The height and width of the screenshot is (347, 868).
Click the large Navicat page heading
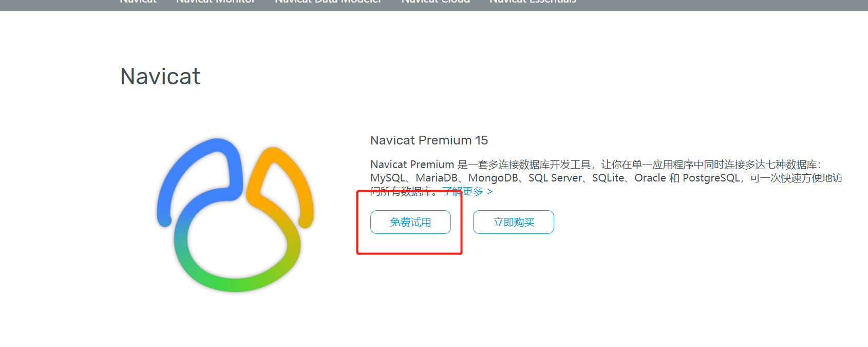(x=160, y=77)
